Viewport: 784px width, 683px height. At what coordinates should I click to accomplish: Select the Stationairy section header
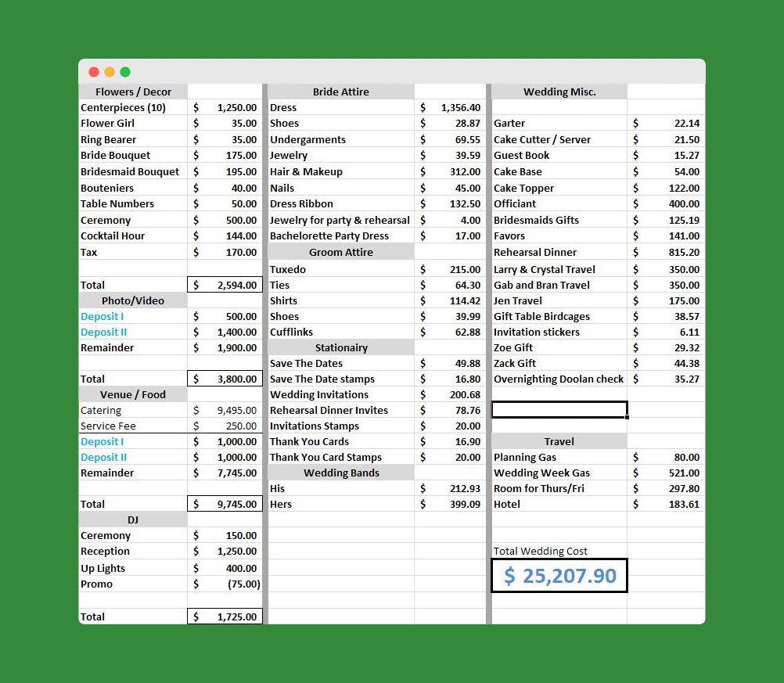coord(341,347)
